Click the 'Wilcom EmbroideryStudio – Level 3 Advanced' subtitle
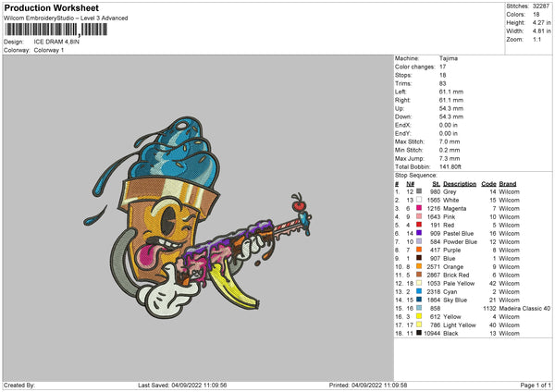 pos(66,18)
